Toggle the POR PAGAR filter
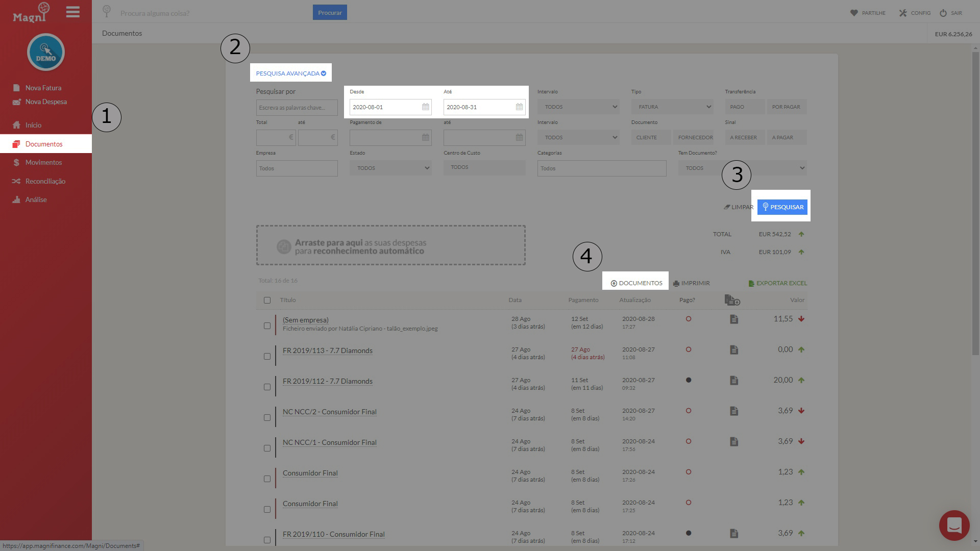This screenshot has height=551, width=980. [x=787, y=107]
